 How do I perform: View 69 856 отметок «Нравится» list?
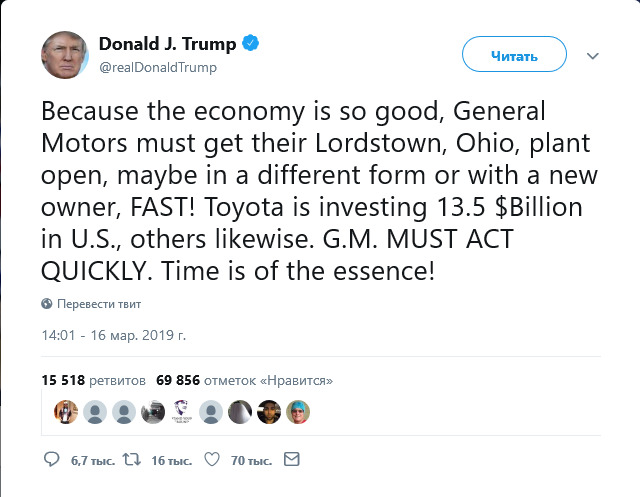pos(244,380)
